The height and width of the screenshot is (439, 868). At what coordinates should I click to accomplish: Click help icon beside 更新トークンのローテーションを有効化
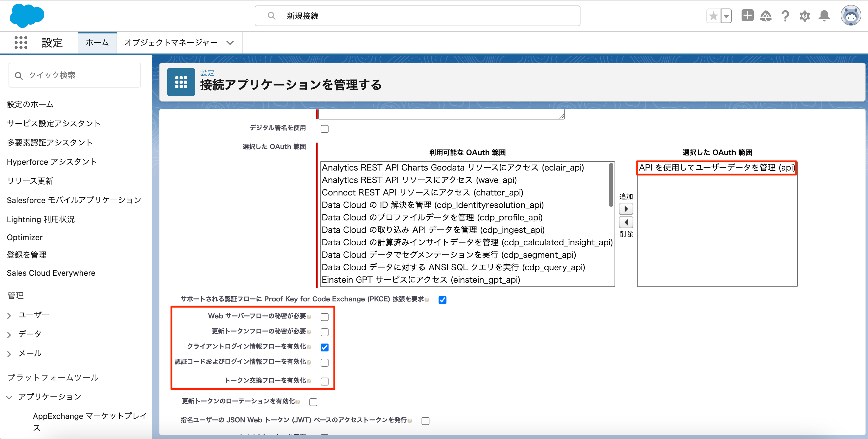pos(298,402)
